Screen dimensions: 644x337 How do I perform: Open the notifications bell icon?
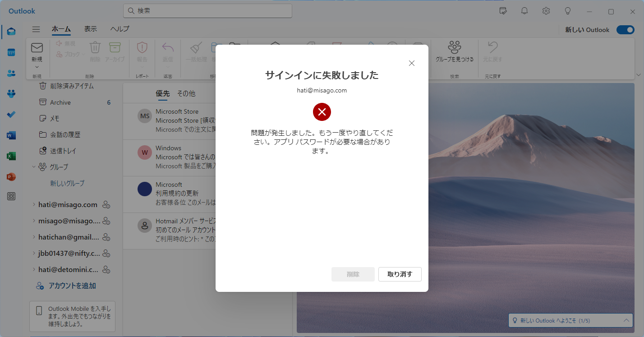tap(524, 11)
